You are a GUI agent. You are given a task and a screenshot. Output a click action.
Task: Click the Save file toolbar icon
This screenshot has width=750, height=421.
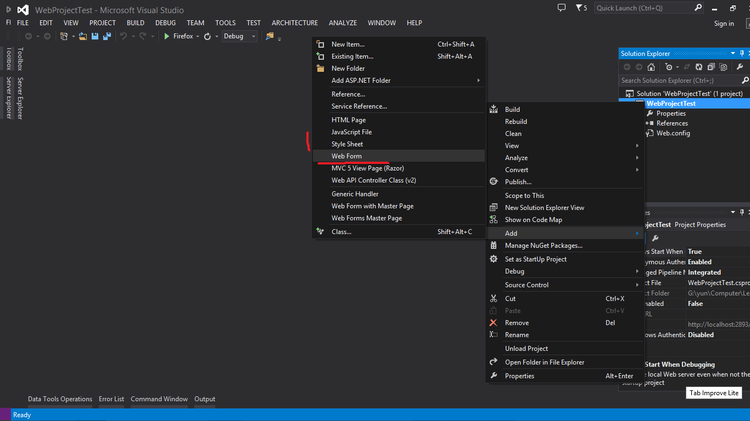tap(95, 36)
